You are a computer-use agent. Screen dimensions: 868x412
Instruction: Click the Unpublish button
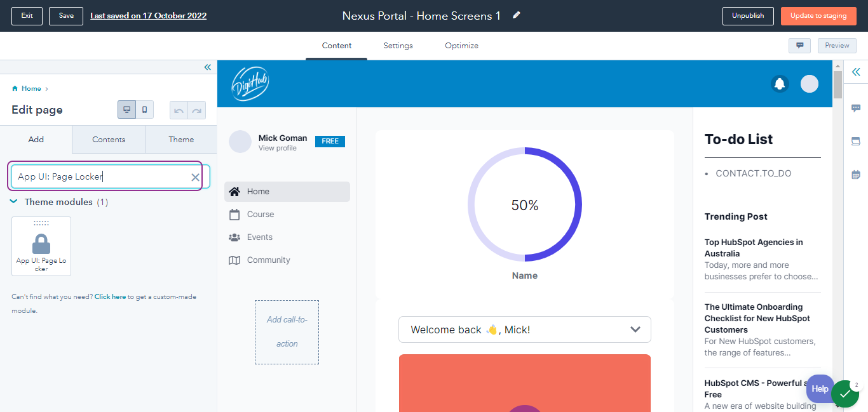pos(748,16)
